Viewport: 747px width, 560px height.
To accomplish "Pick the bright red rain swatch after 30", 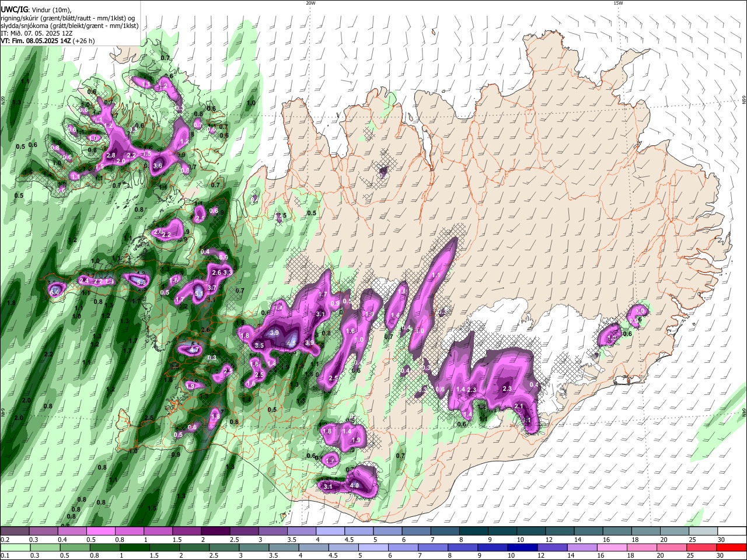I will (732, 548).
